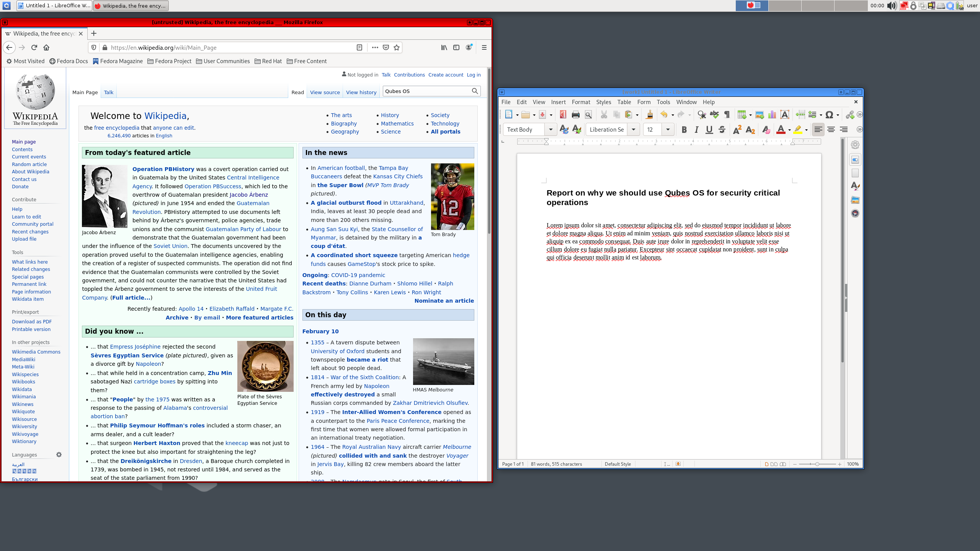Click Open folder icon in Writer toolbar
980x551 pixels.
526,114
